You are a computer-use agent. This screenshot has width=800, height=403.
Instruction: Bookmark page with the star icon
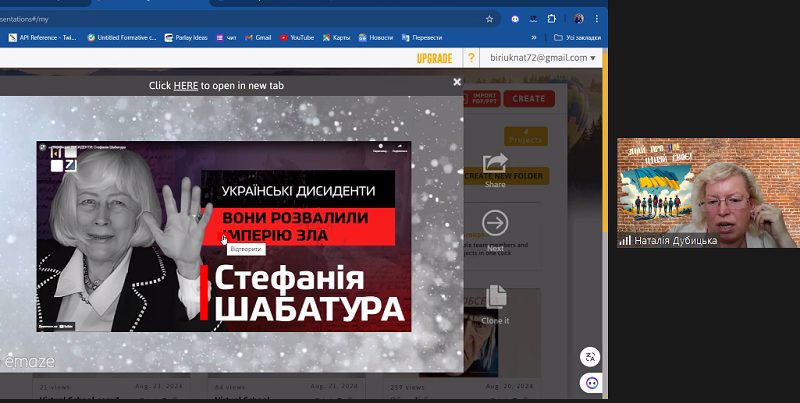click(x=489, y=19)
